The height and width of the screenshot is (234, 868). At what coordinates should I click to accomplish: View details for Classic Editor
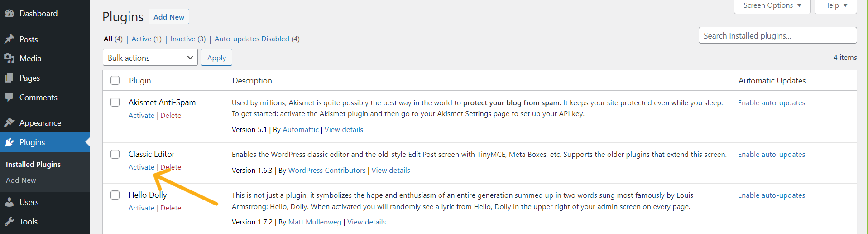click(x=391, y=171)
